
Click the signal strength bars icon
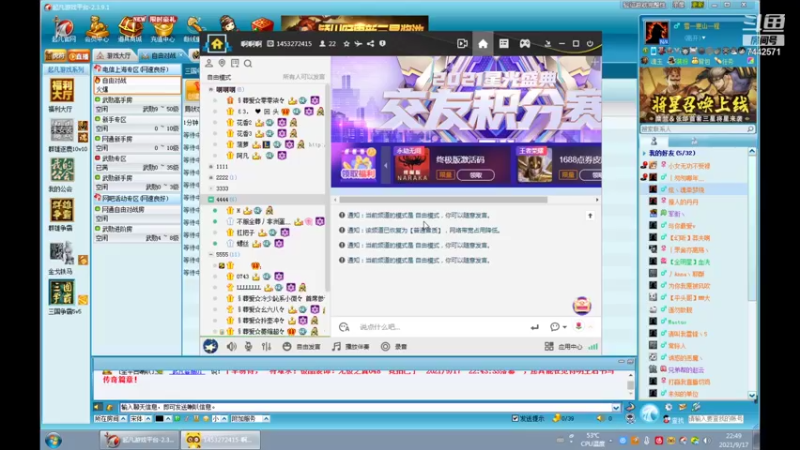tap(593, 346)
